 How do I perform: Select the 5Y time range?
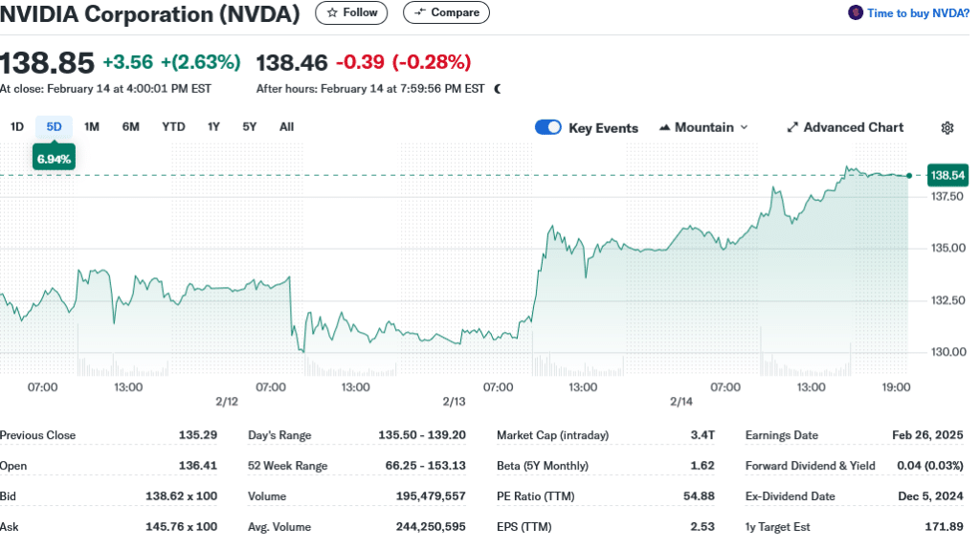[x=250, y=127]
